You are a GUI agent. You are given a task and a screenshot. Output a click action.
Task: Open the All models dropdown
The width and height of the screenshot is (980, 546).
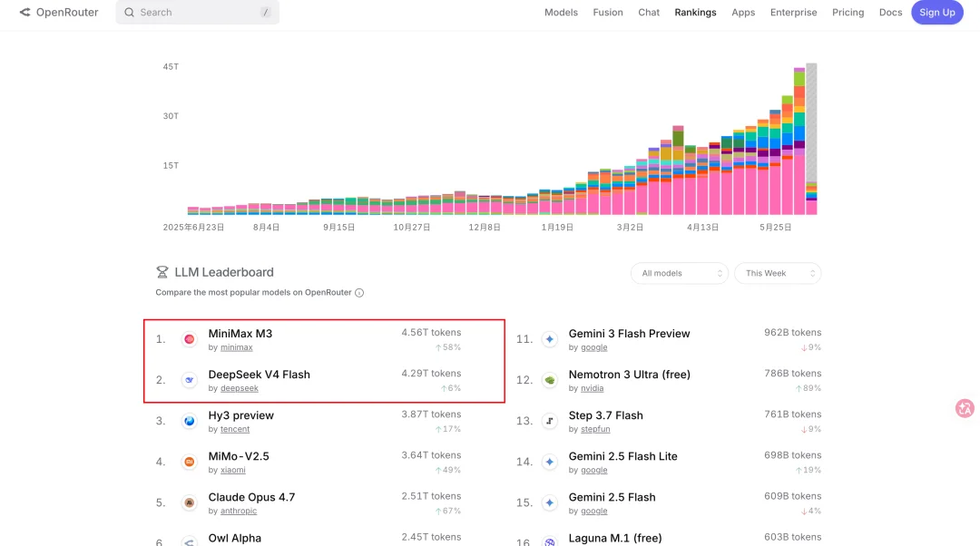point(680,273)
